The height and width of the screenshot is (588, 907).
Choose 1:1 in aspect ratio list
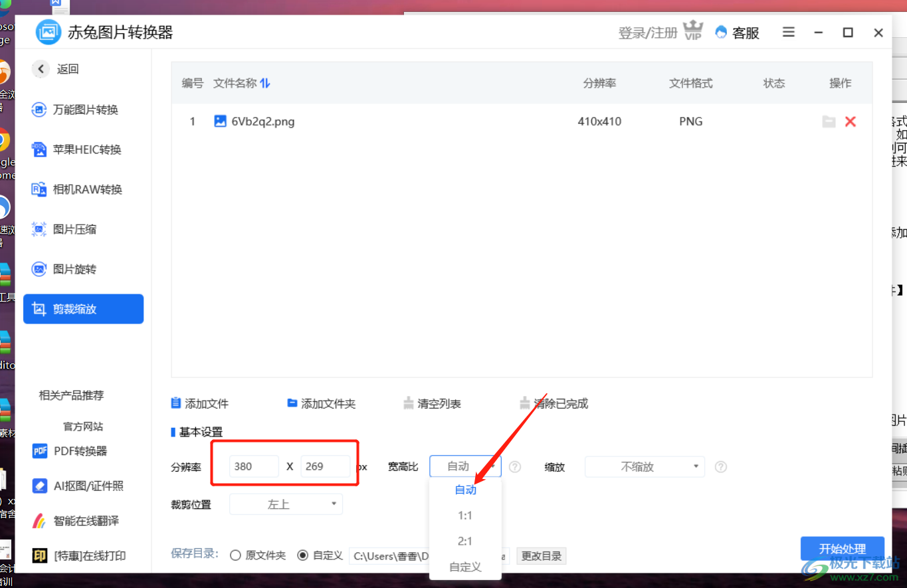(x=465, y=516)
